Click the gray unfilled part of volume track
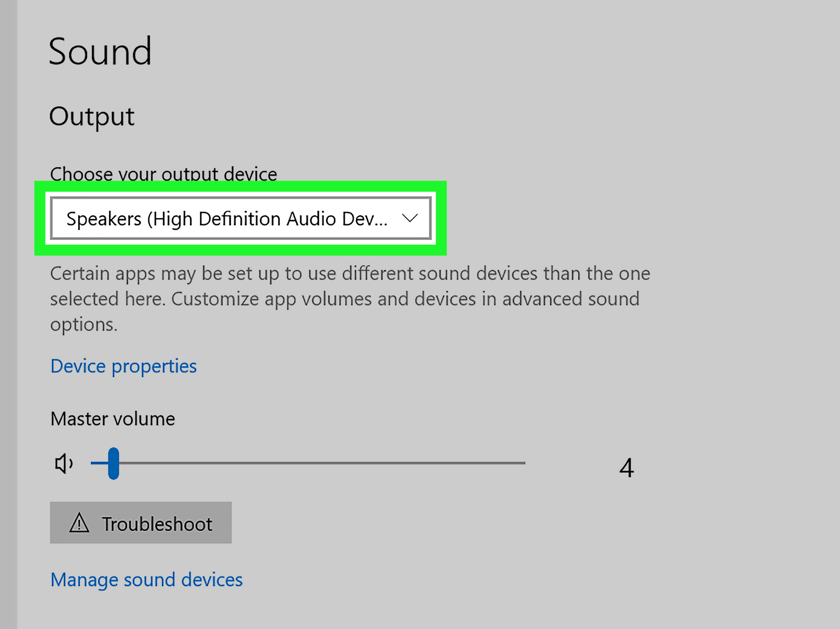The height and width of the screenshot is (629, 840). (322, 463)
